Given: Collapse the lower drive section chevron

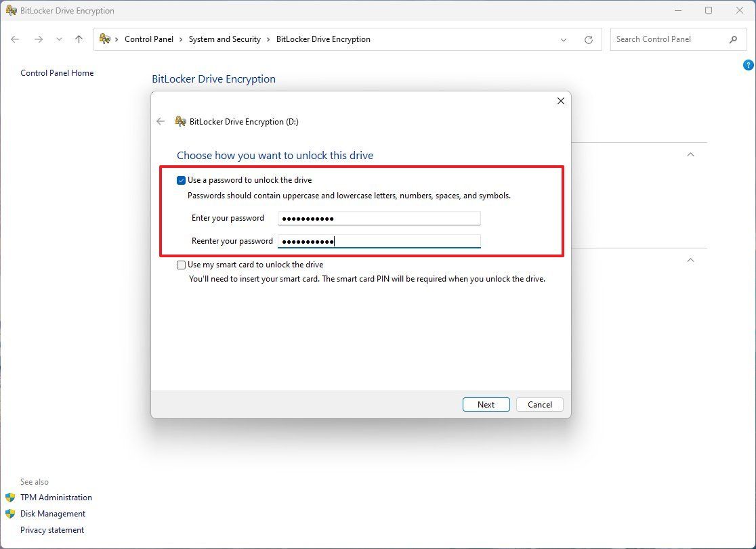Looking at the screenshot, I should (690, 260).
